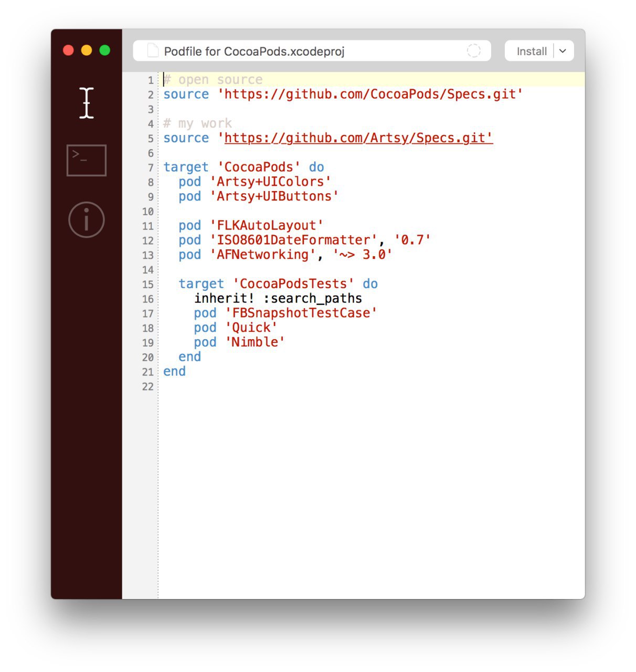Click the circular progress spinner in title field
Image resolution: width=636 pixels, height=672 pixels.
click(474, 51)
